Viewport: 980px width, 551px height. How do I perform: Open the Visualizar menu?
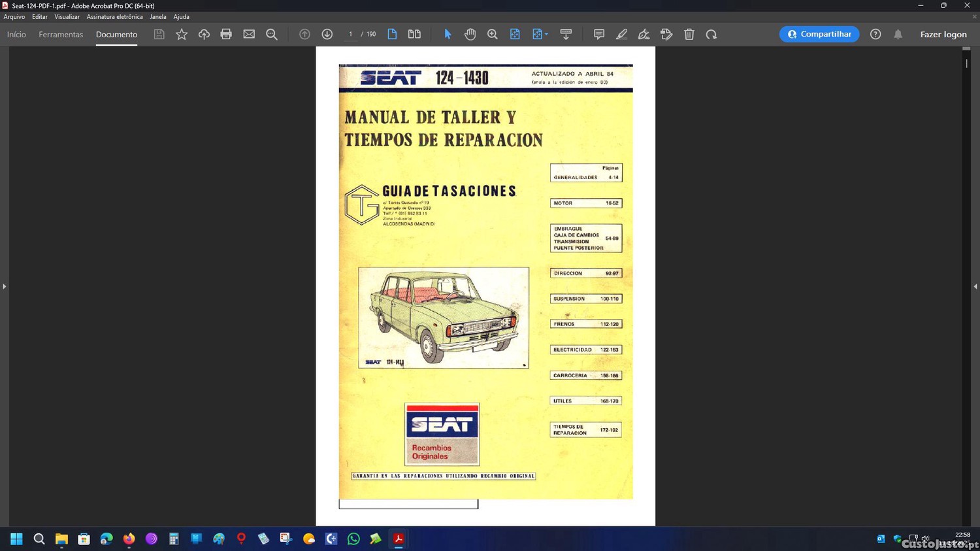pos(67,17)
